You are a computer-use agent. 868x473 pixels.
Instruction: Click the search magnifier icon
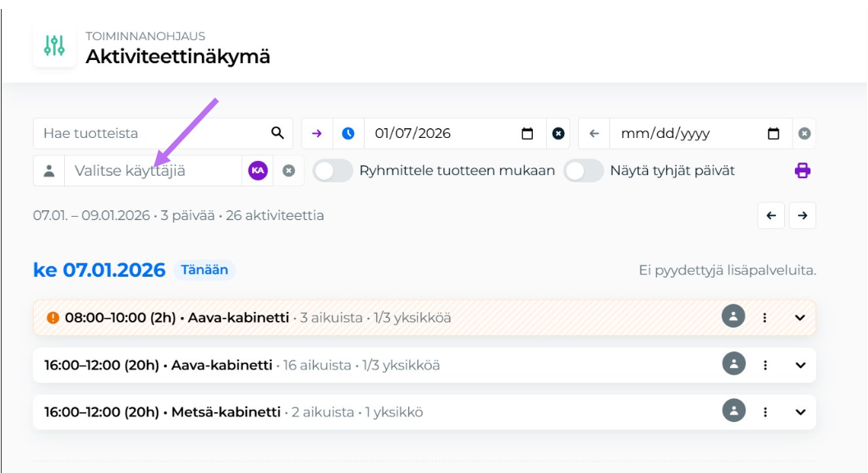278,133
